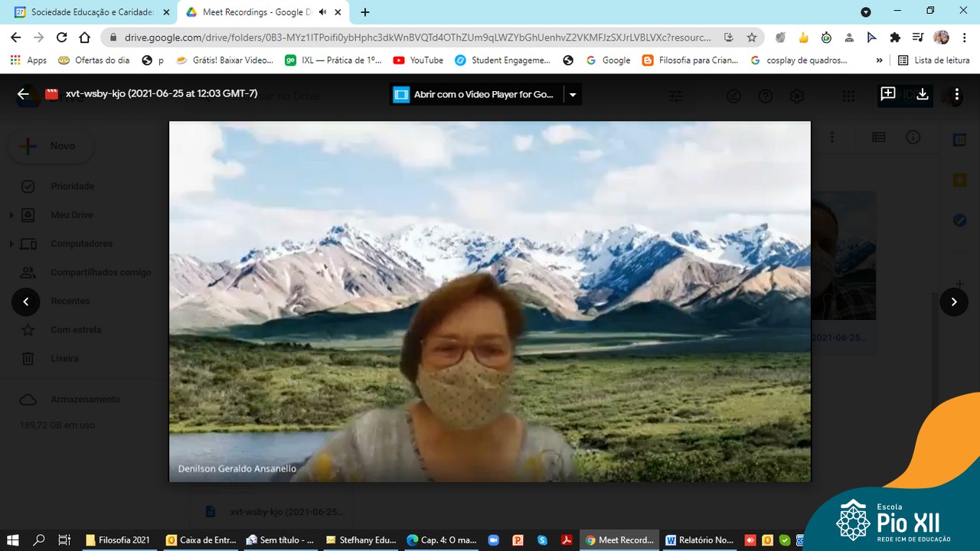Expand the 'Abrir com' app dropdown arrow
This screenshot has width=980, height=551.
point(573,95)
